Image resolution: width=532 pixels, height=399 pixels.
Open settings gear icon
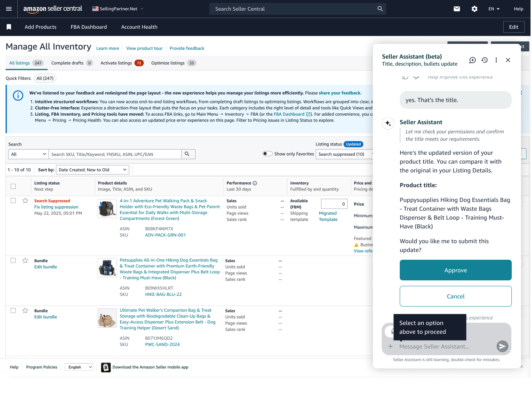475,9
